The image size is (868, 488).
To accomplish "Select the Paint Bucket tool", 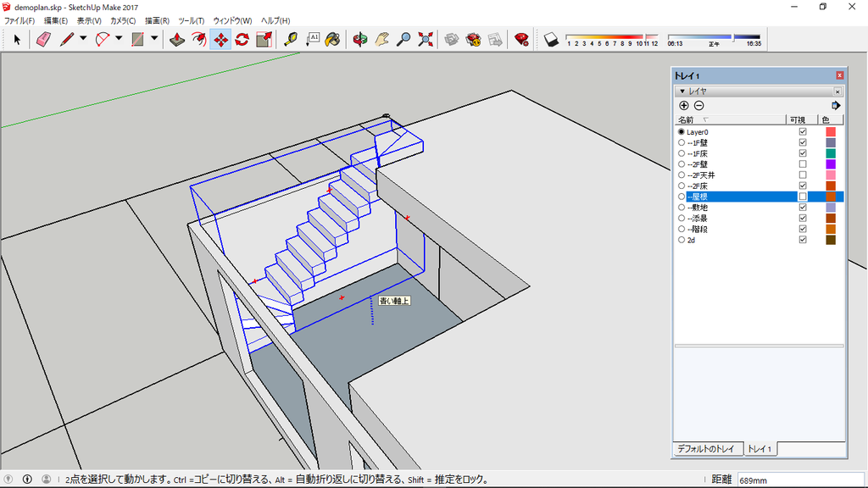I will pyautogui.click(x=332, y=39).
